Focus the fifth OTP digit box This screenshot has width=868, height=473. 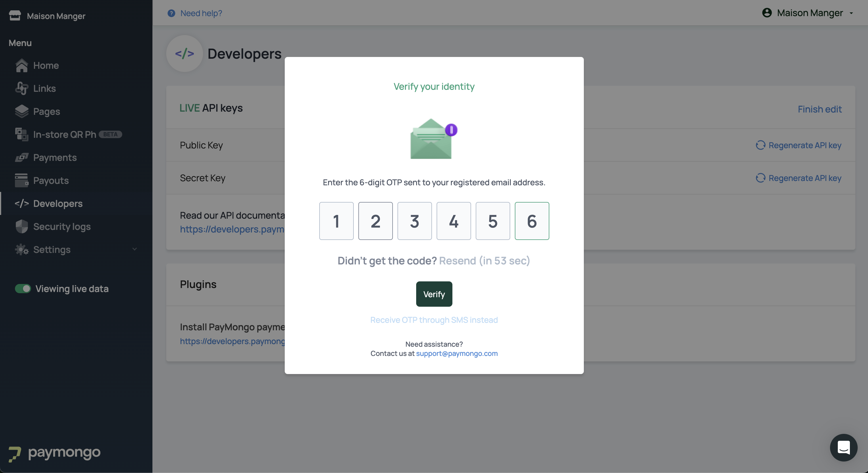click(x=493, y=221)
